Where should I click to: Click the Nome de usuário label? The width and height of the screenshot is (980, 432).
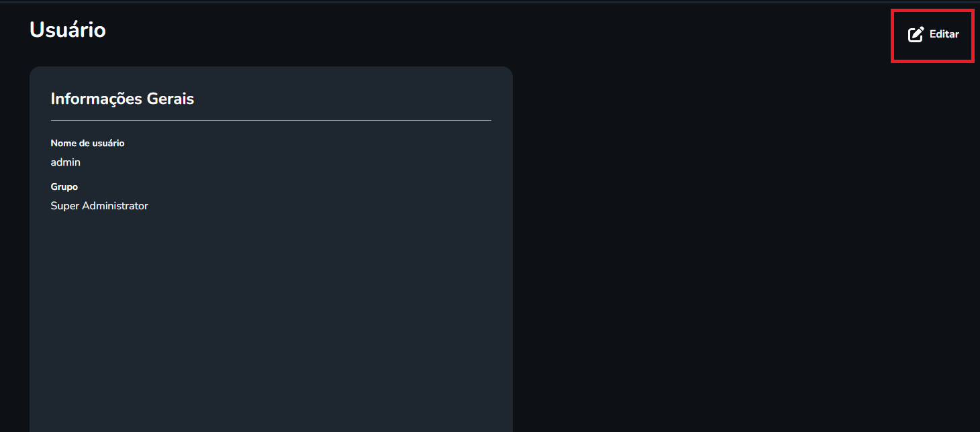click(x=87, y=143)
